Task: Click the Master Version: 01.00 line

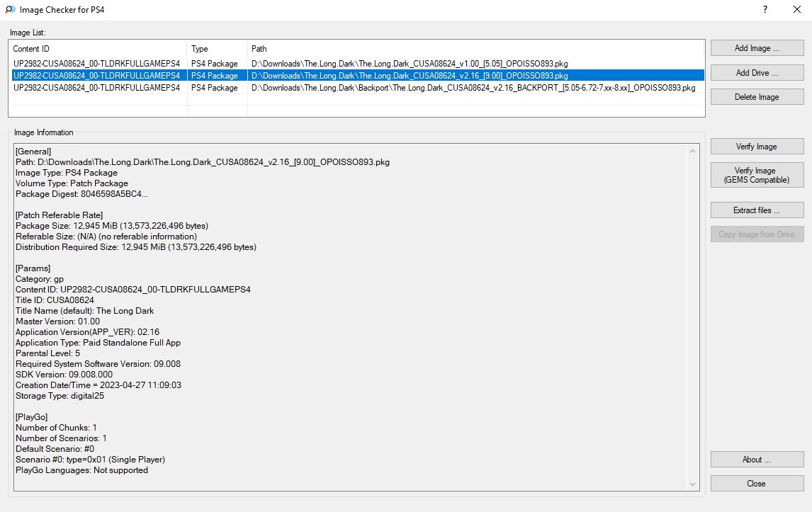Action: click(58, 322)
